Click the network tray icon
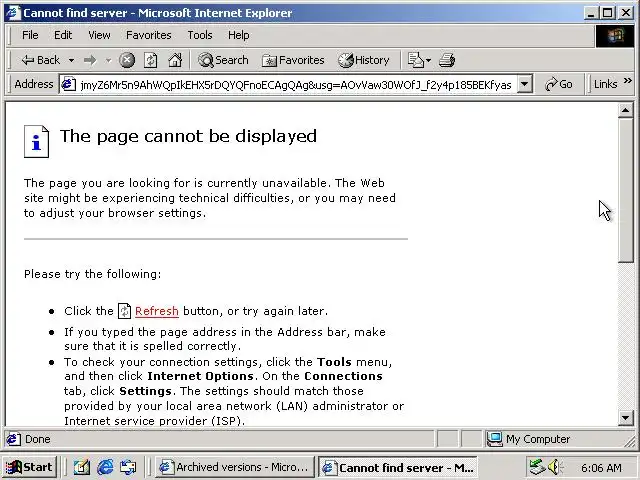Image resolution: width=640 pixels, height=480 pixels. (536, 467)
